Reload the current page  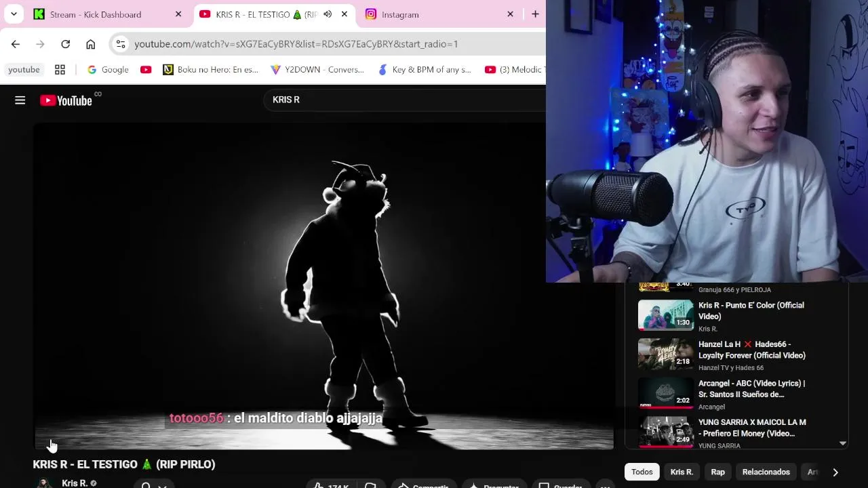65,44
